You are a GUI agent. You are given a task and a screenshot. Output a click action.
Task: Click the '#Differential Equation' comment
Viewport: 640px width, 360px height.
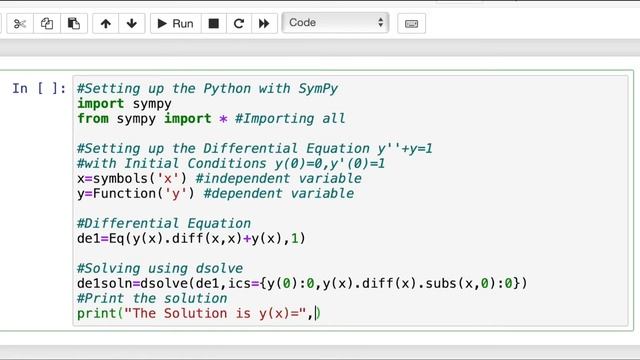(x=164, y=223)
